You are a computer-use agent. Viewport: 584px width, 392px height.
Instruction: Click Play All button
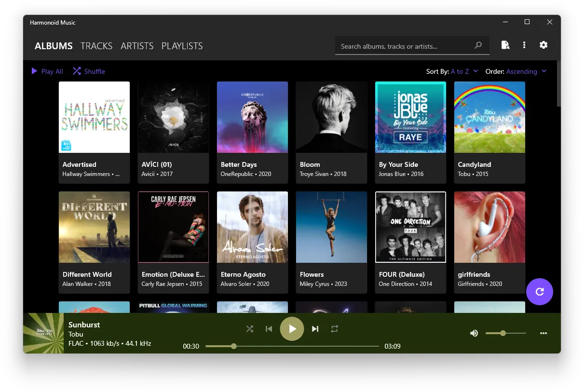[x=47, y=71]
